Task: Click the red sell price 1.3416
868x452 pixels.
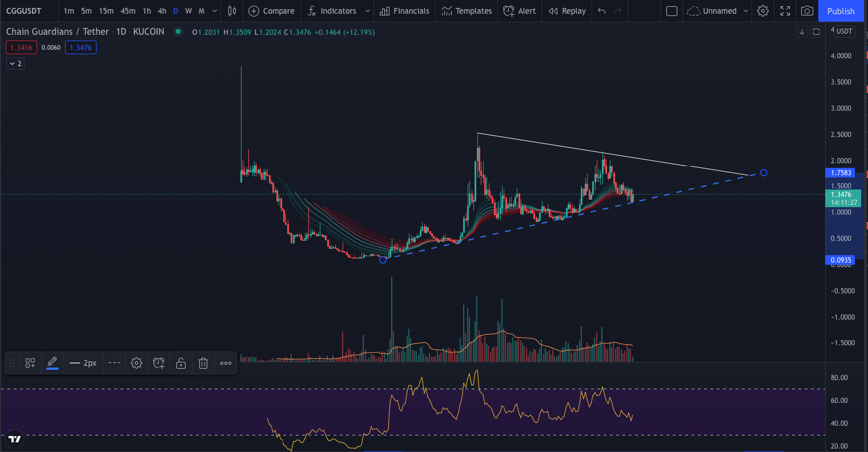Action: [21, 47]
